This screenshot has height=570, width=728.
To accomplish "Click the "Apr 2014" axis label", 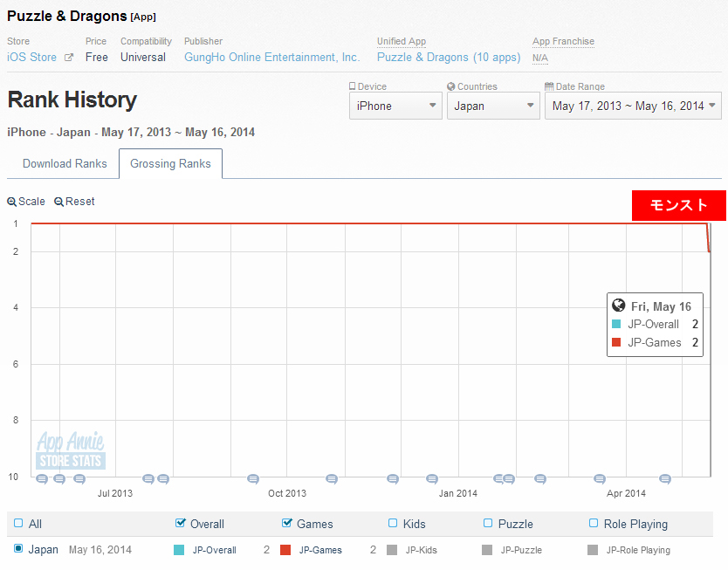I will pyautogui.click(x=627, y=493).
